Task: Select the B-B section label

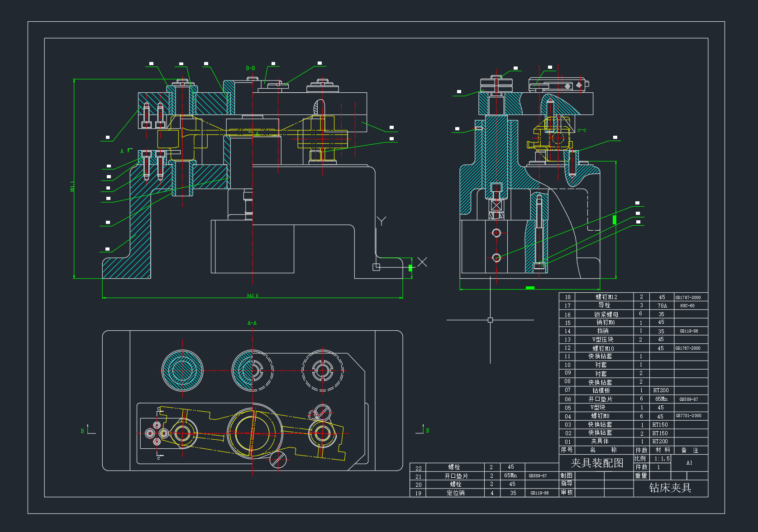Action: 251,68
